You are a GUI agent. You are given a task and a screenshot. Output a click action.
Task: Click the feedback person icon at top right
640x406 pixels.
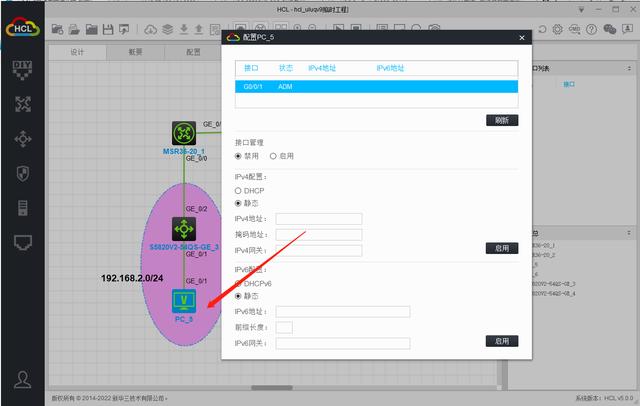[x=627, y=29]
